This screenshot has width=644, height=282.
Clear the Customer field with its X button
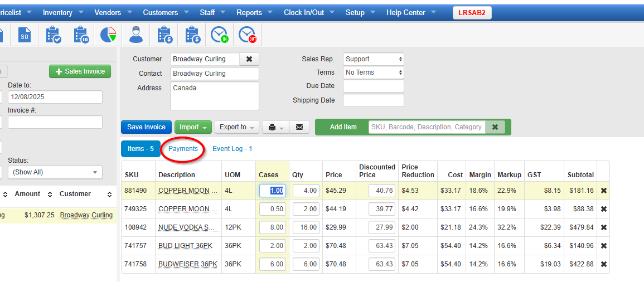[249, 59]
